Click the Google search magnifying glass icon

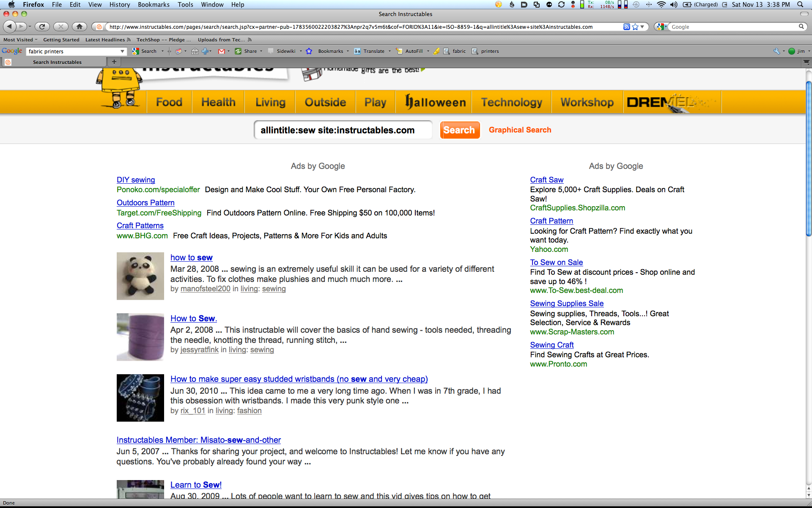pos(802,26)
